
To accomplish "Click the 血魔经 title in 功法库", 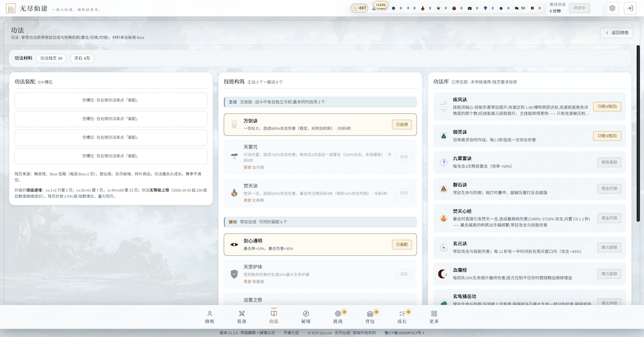I will click(460, 270).
